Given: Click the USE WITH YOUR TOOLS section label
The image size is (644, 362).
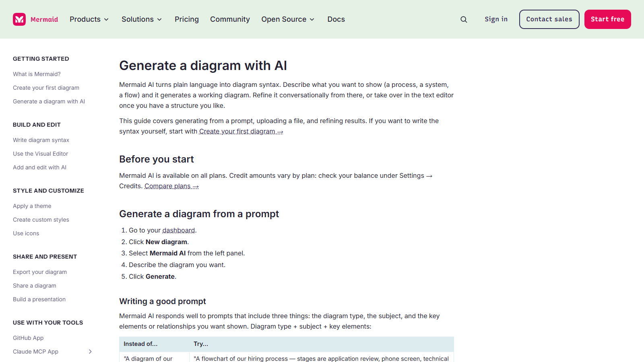Looking at the screenshot, I should click(x=48, y=323).
